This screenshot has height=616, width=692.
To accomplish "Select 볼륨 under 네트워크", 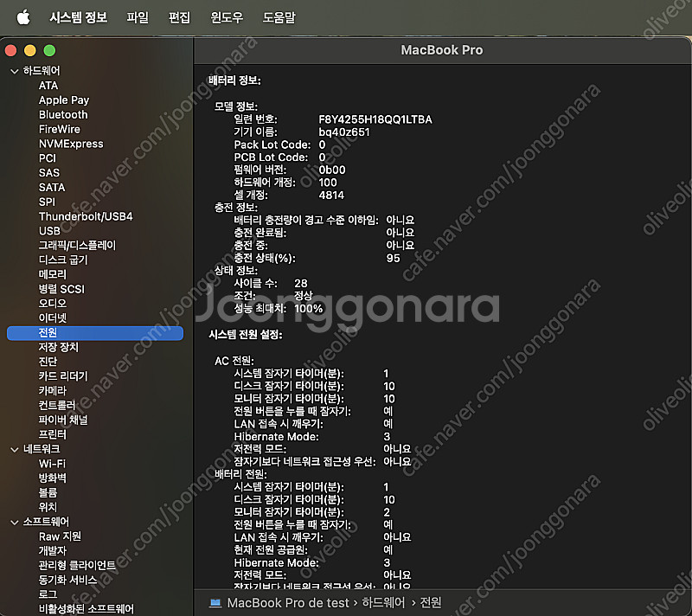I will coord(48,493).
